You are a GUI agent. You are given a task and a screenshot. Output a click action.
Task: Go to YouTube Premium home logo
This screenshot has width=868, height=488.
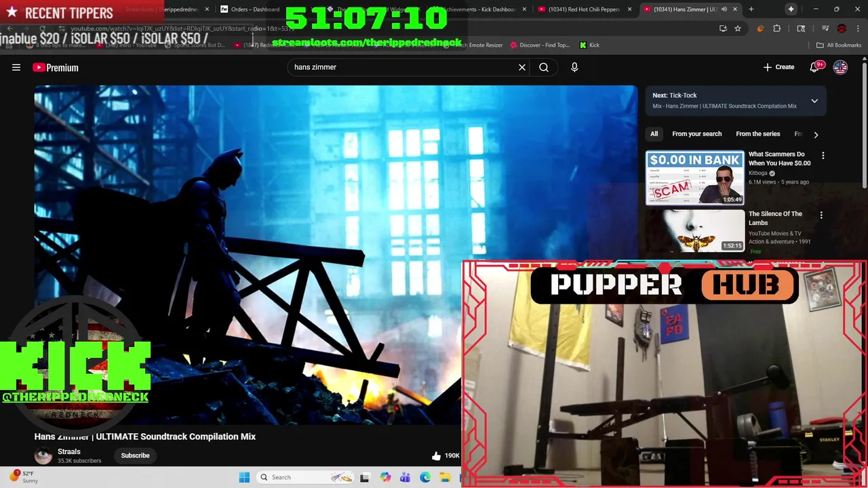click(x=56, y=67)
